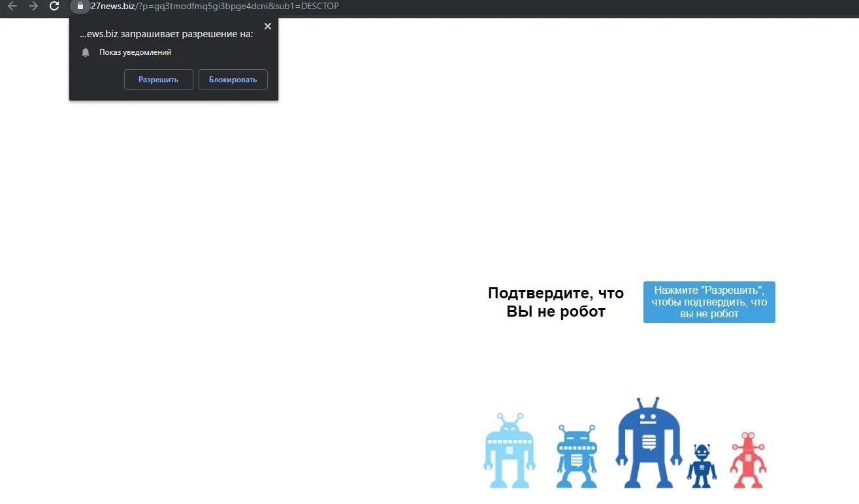The width and height of the screenshot is (859, 504).
Task: Click the Разрешить button in the popup
Action: tap(159, 80)
